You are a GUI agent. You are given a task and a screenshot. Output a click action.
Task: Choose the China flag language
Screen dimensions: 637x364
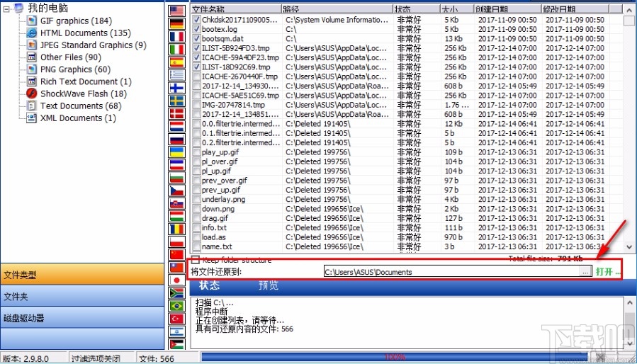[177, 255]
